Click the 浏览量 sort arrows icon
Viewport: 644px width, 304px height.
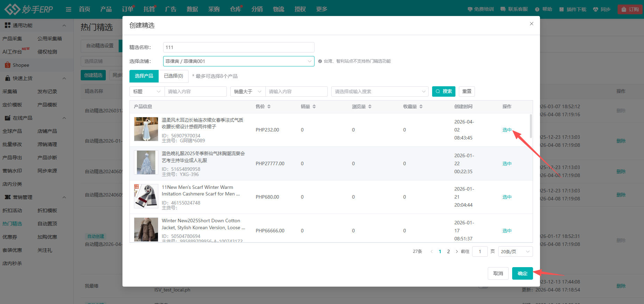370,107
